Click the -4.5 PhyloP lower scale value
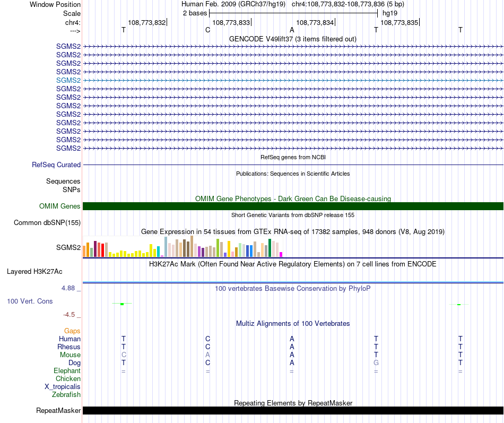504x423 pixels. coord(69,315)
